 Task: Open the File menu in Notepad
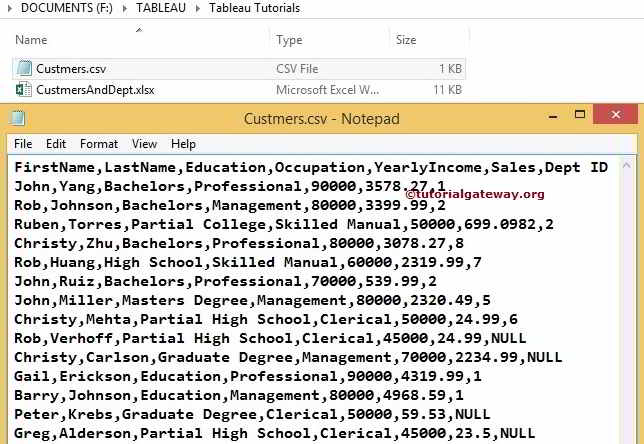coord(23,144)
